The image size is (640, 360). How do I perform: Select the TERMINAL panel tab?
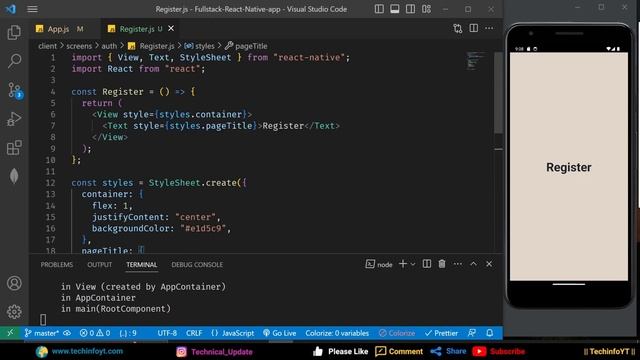pos(142,264)
